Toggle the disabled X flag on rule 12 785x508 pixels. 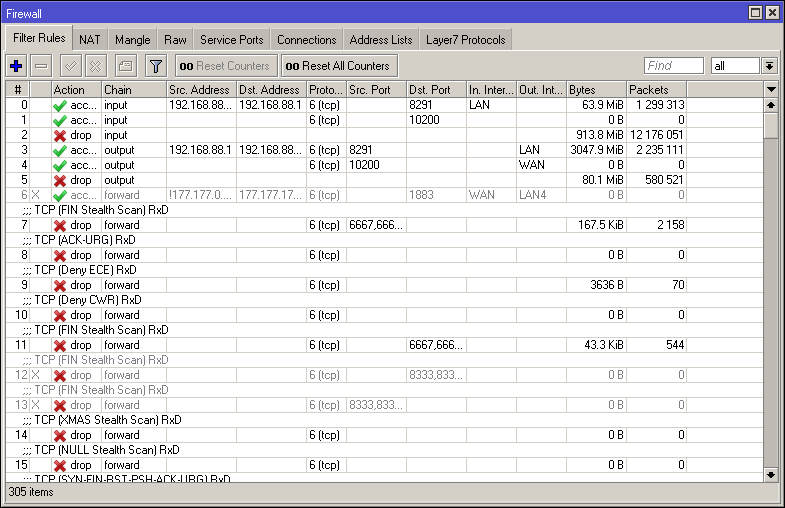coord(36,375)
